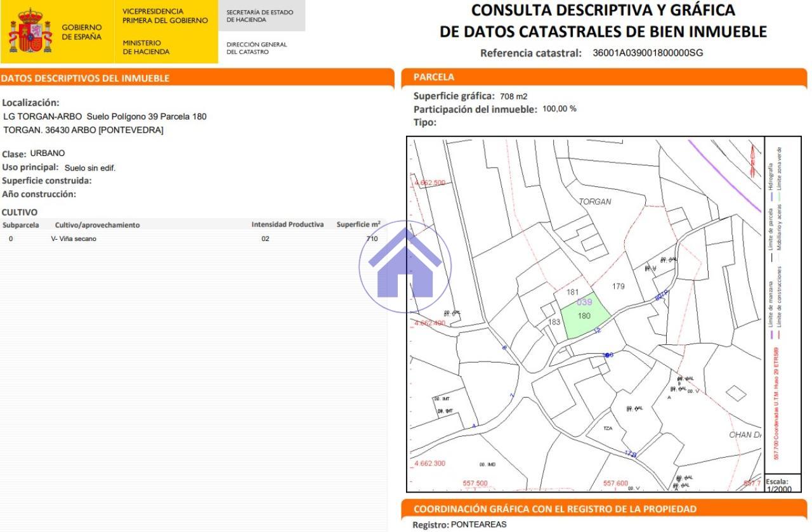Click the 'Referencia catastral:' label
The image size is (812, 532).
531,53
